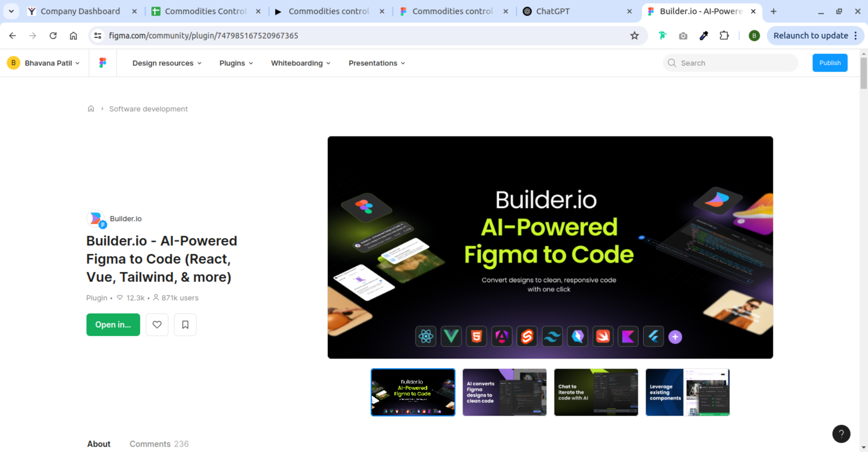Expand the Plugins menu
Screen dimensions: 868x452
236,63
